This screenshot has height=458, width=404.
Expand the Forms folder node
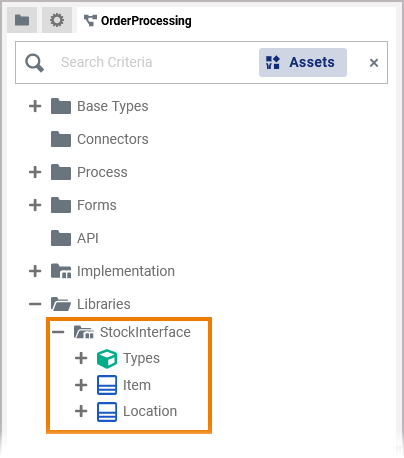[x=35, y=205]
